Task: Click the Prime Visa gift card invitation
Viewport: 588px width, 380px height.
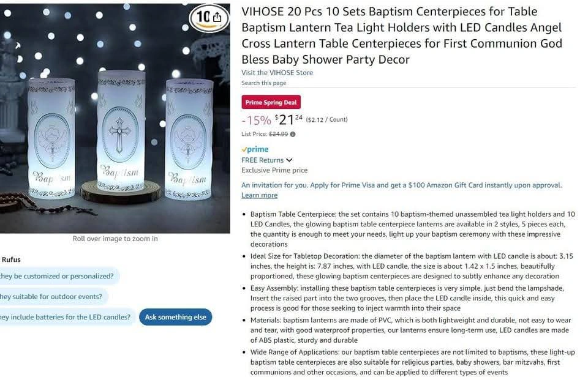Action: click(402, 185)
